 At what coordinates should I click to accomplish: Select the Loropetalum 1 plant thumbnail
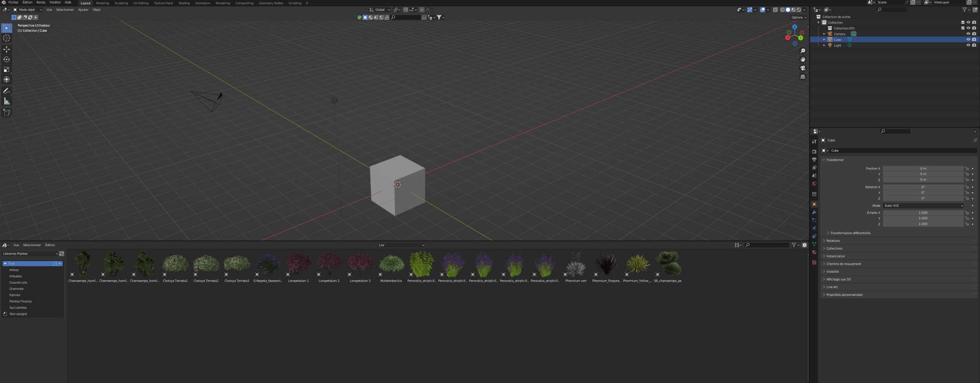tap(298, 263)
